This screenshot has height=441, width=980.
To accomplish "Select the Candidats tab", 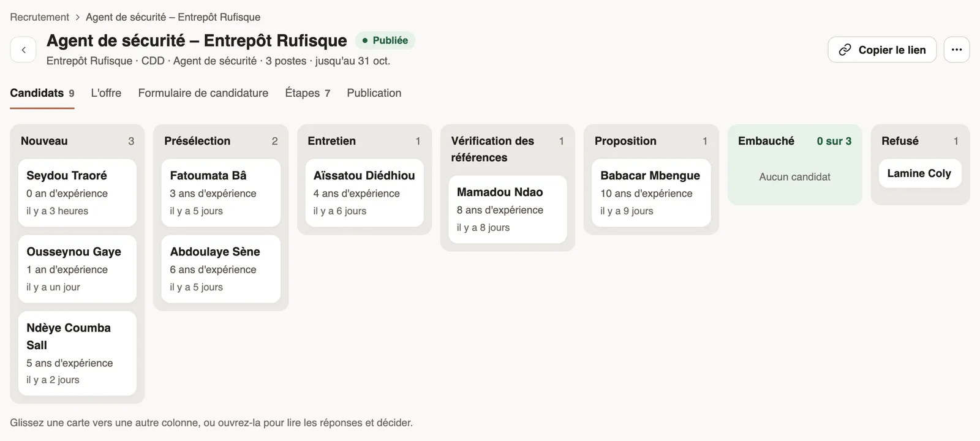I will 42,93.
